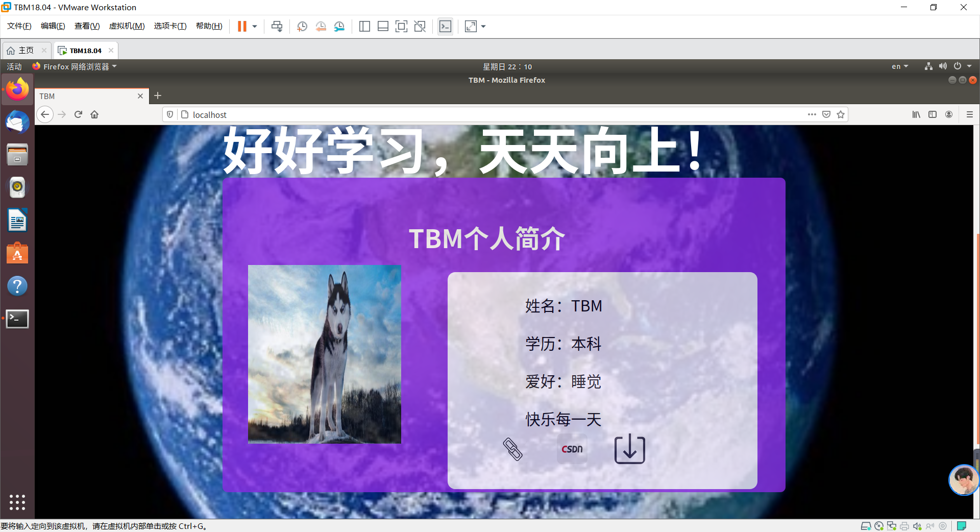Screen dimensions: 980x532
Task: Open the Firefox 网络浏览器 app menu
Action: tap(75, 66)
